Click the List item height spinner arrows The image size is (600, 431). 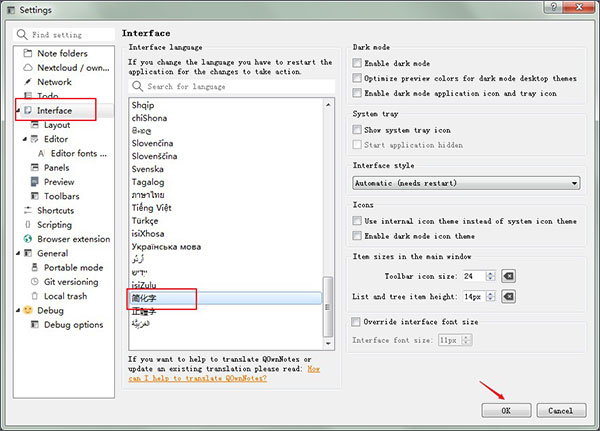coord(490,296)
